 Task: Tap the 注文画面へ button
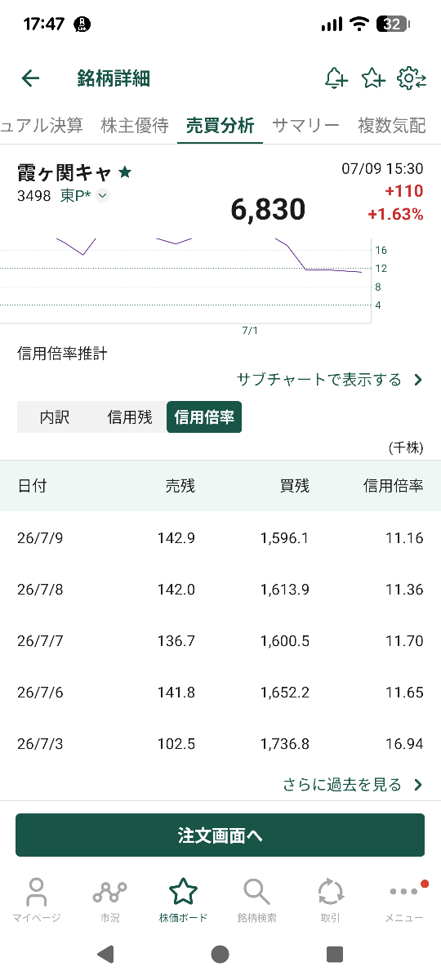point(220,835)
